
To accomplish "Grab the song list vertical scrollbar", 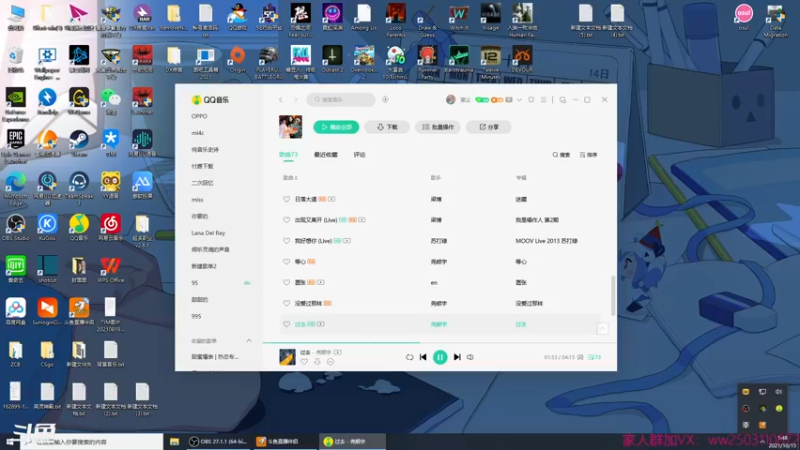I will (x=613, y=296).
